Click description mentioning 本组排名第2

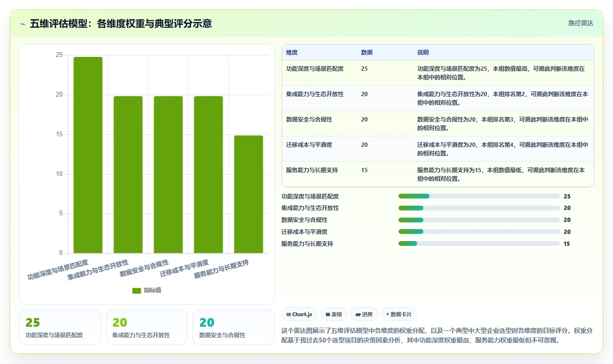(x=503, y=99)
